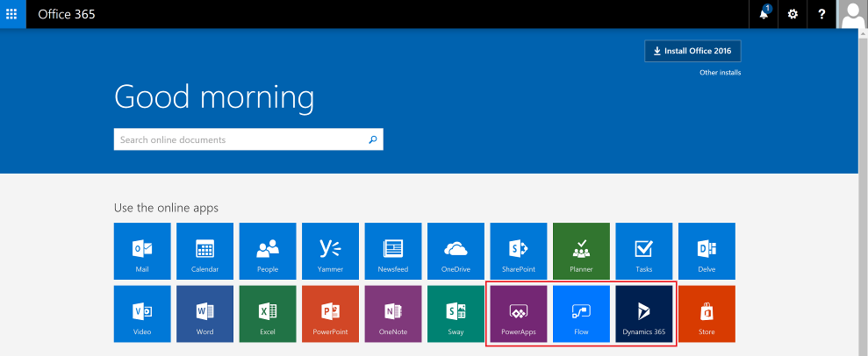Launch the SharePoint tile
This screenshot has height=356, width=868.
519,251
